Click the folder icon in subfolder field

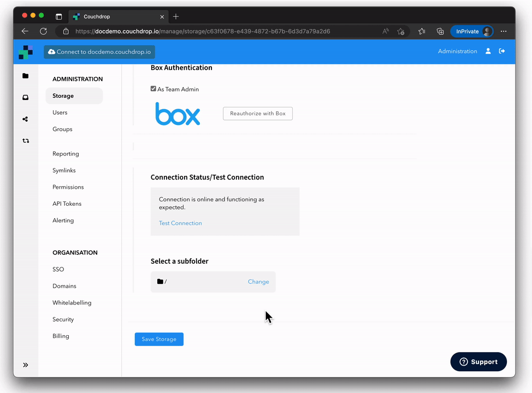(x=160, y=282)
